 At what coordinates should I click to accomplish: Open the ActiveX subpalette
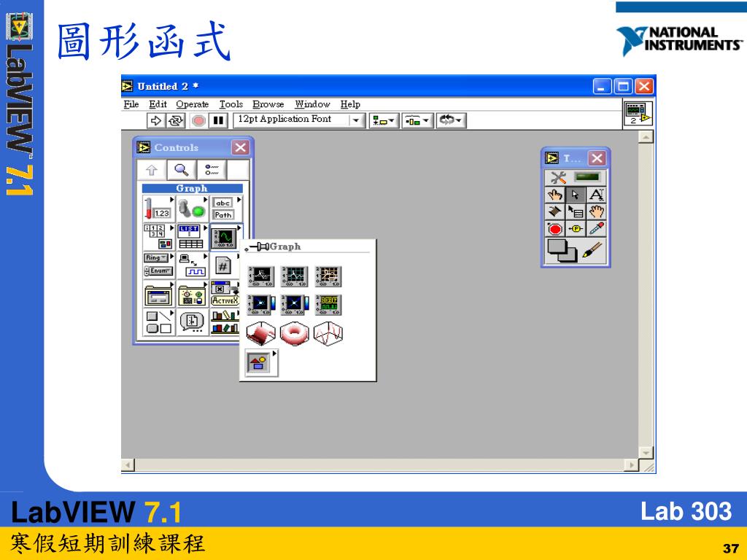pos(225,294)
